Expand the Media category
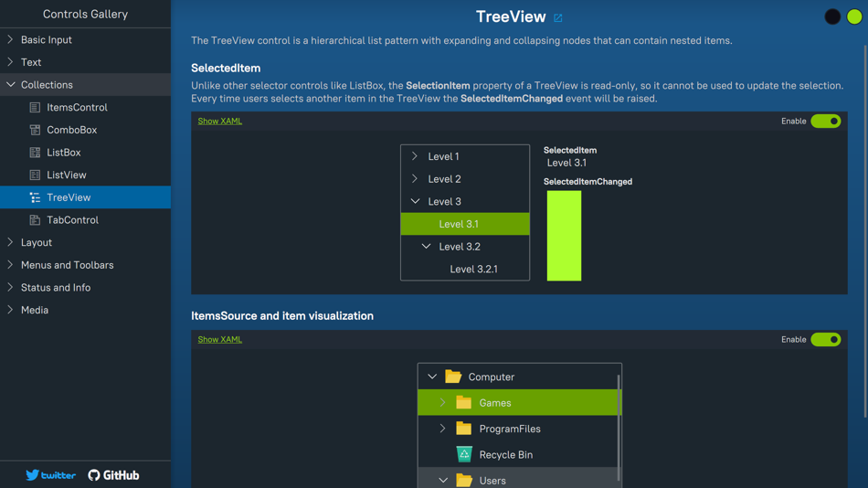The image size is (868, 488). click(x=10, y=310)
